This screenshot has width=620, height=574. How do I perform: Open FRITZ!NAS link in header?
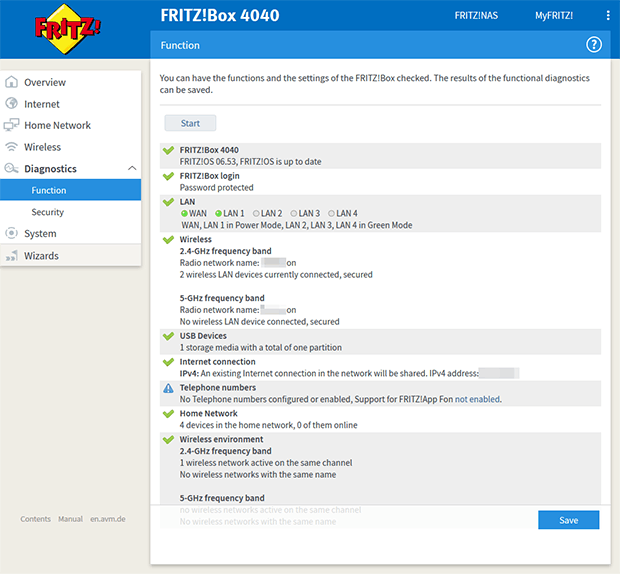[476, 15]
